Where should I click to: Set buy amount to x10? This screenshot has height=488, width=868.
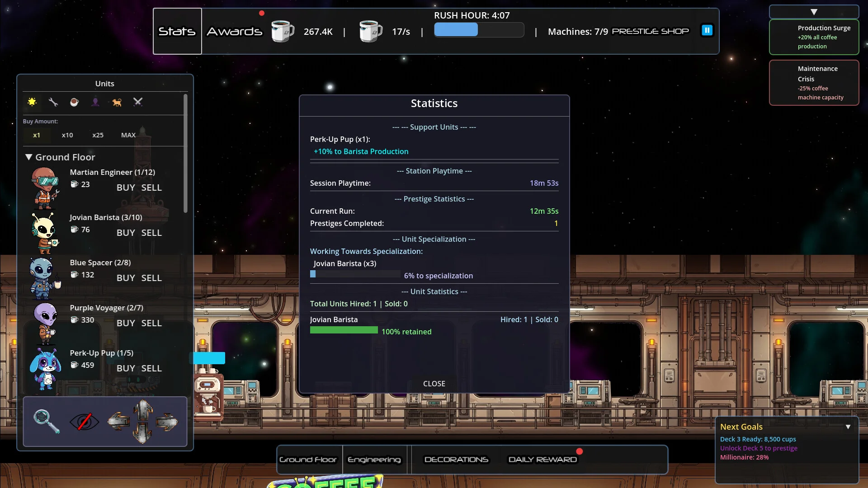(67, 135)
